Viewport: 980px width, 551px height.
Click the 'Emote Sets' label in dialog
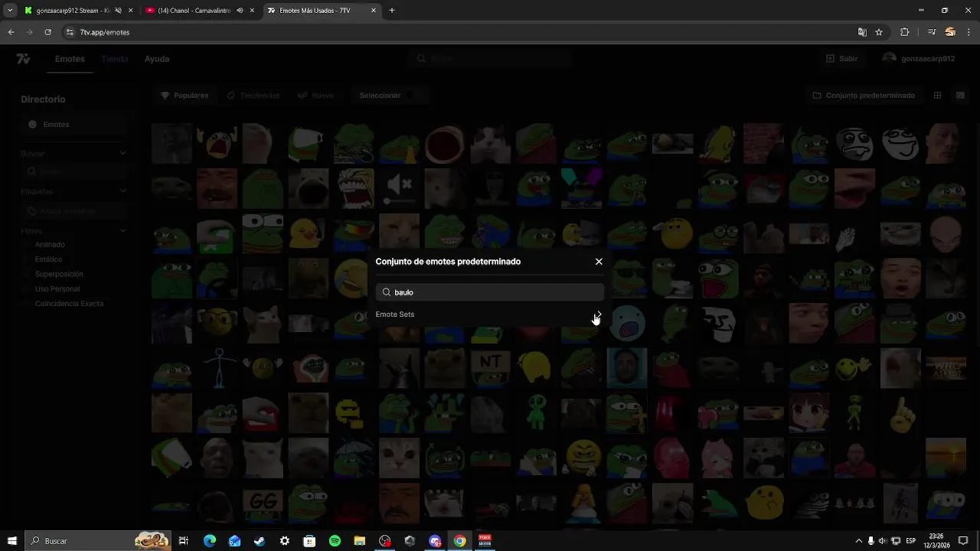click(395, 315)
